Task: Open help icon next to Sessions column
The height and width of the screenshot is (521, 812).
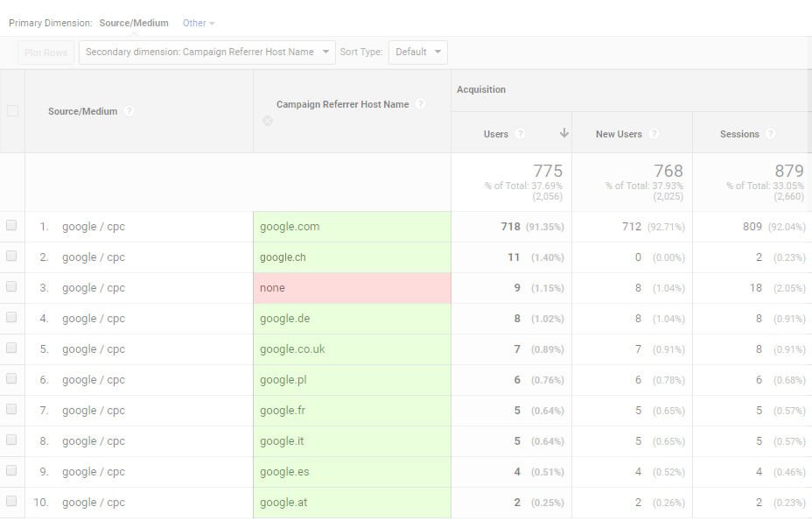Action: 771,134
